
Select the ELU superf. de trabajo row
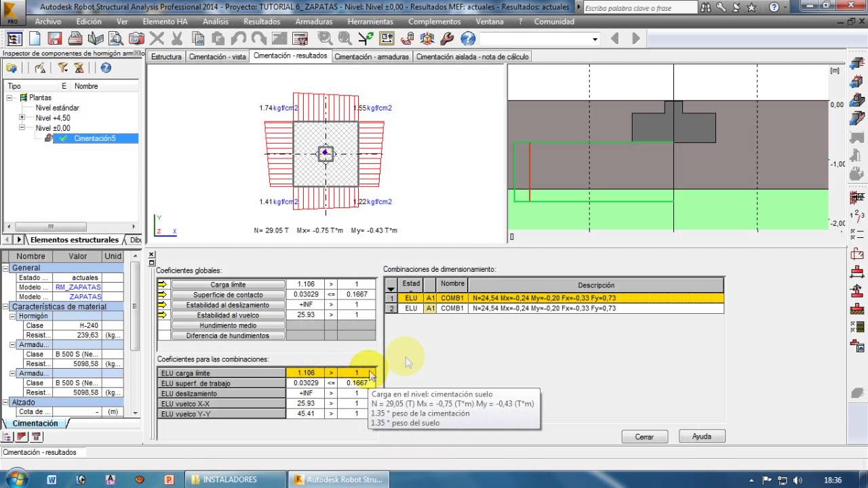click(267, 383)
